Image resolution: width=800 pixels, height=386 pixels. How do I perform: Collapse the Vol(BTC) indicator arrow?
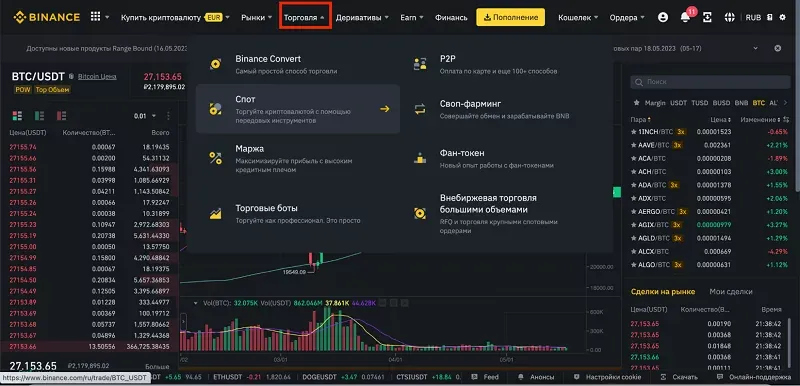point(196,302)
